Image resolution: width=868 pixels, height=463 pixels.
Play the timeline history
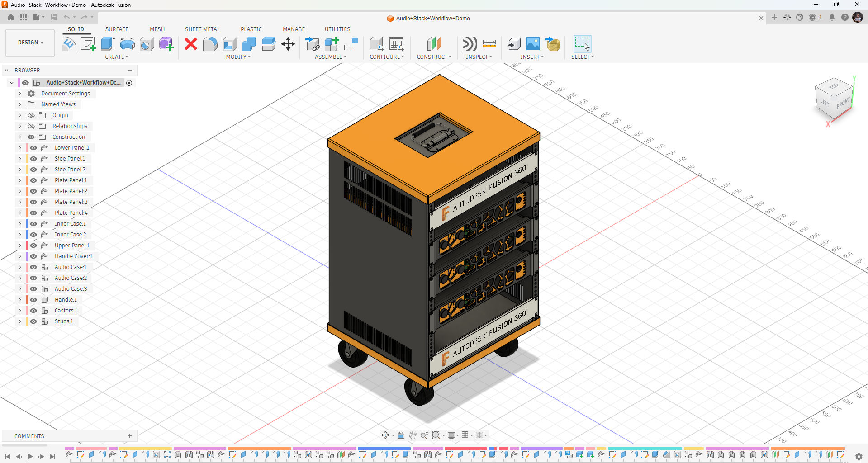coord(30,457)
